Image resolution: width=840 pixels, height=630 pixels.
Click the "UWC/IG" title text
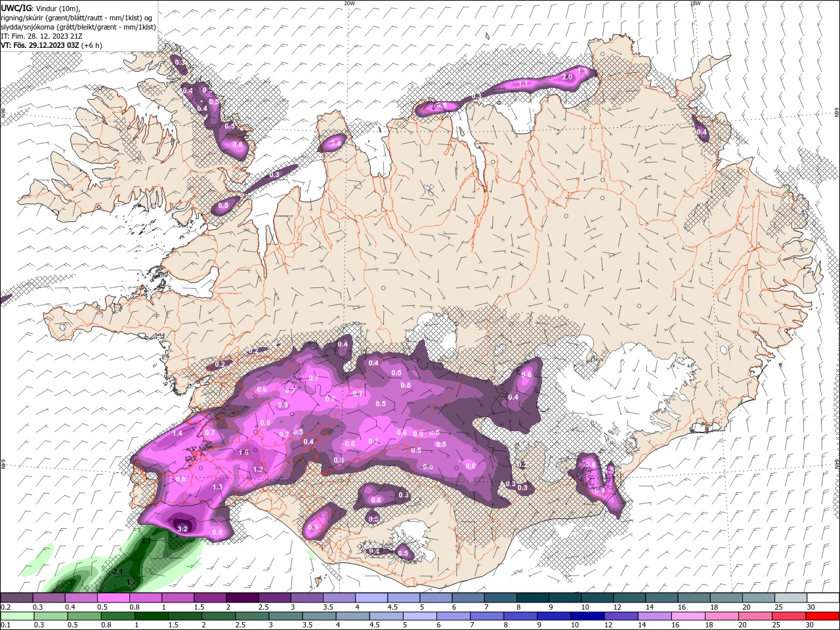(16, 8)
